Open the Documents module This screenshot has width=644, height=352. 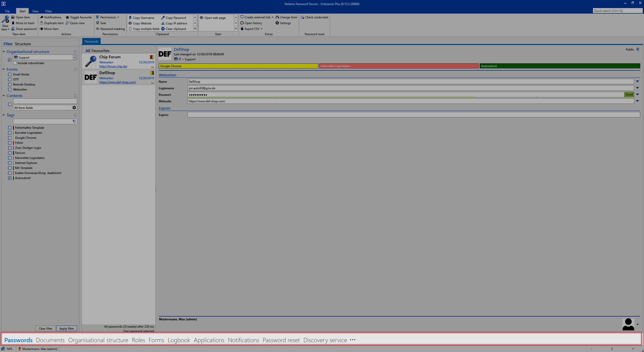[x=50, y=340]
